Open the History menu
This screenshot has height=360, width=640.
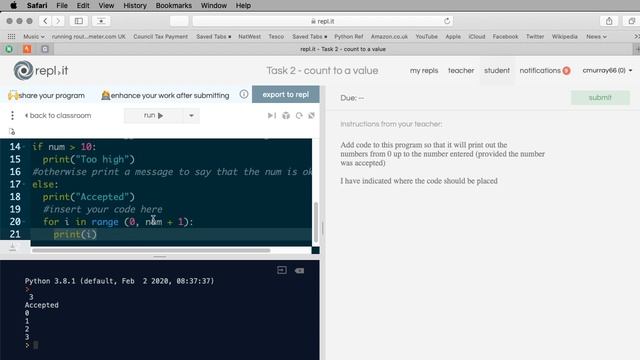click(x=135, y=5)
